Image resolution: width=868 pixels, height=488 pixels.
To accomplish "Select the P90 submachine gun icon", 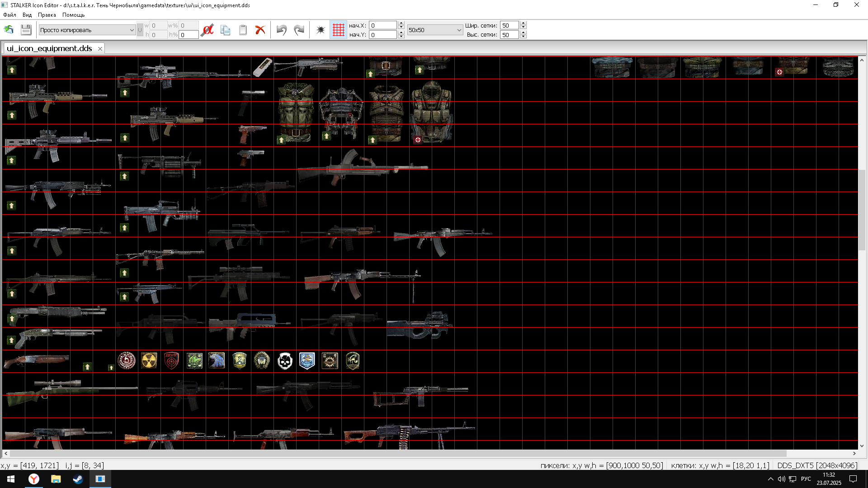I will pyautogui.click(x=420, y=325).
